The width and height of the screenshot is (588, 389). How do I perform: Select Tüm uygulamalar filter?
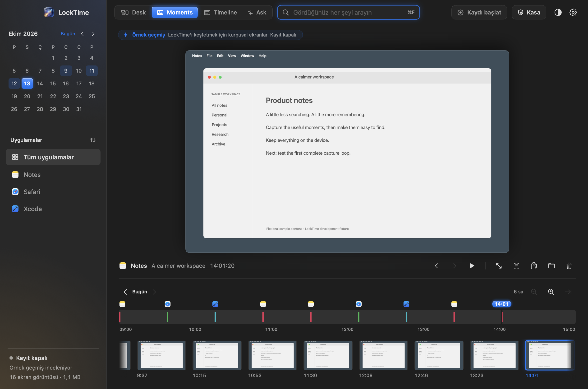click(53, 157)
